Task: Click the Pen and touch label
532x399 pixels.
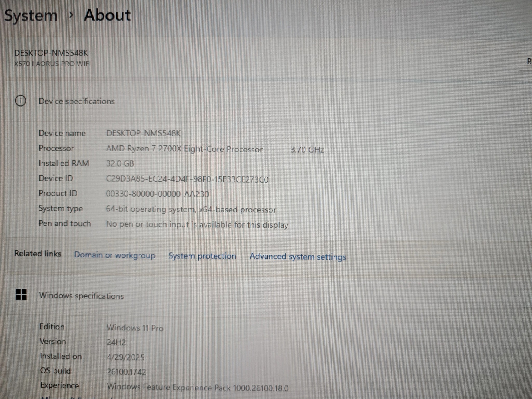Action: click(x=65, y=223)
